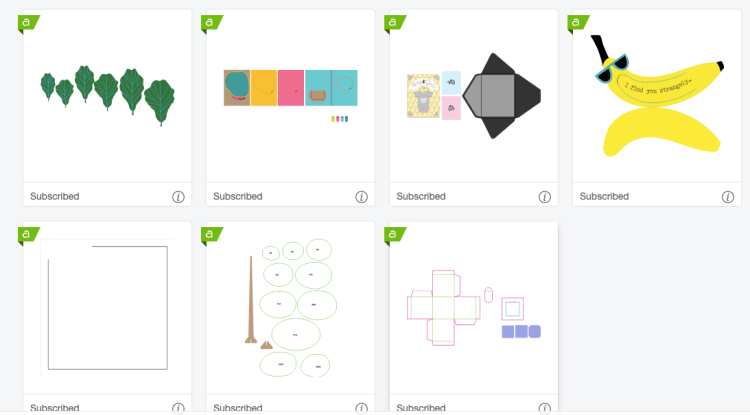Viewport: 750px width, 415px height.
Task: Click the Access badge on leaves card
Action: click(x=29, y=23)
